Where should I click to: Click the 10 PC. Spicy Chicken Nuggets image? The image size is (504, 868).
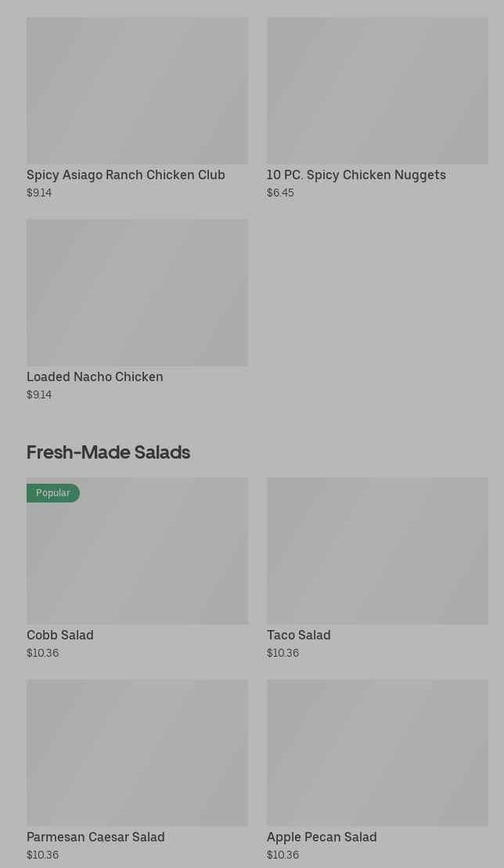[x=377, y=91]
